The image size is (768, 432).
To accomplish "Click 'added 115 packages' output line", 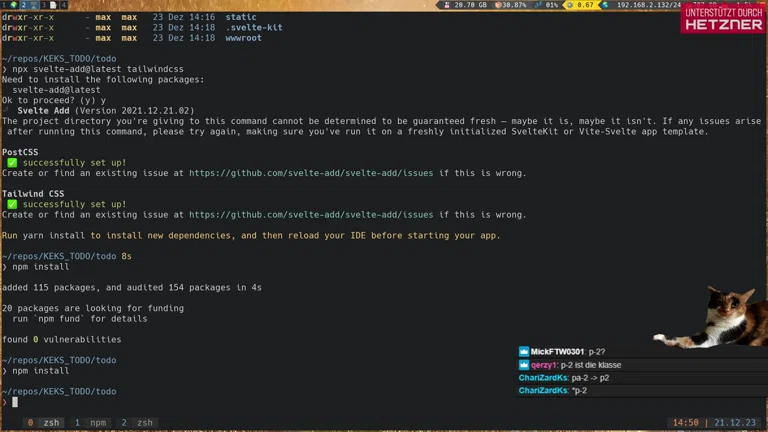I will pos(132,288).
